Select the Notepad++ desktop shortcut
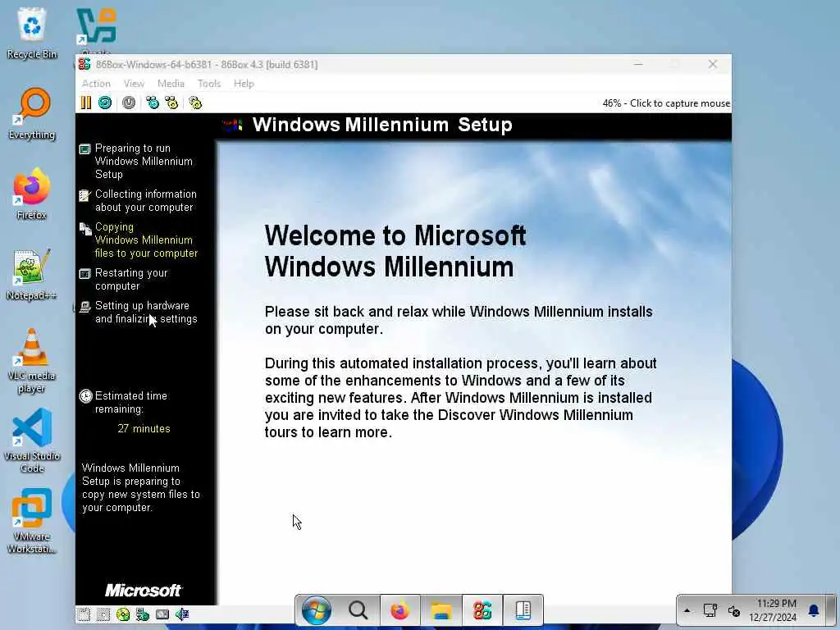 [32, 274]
